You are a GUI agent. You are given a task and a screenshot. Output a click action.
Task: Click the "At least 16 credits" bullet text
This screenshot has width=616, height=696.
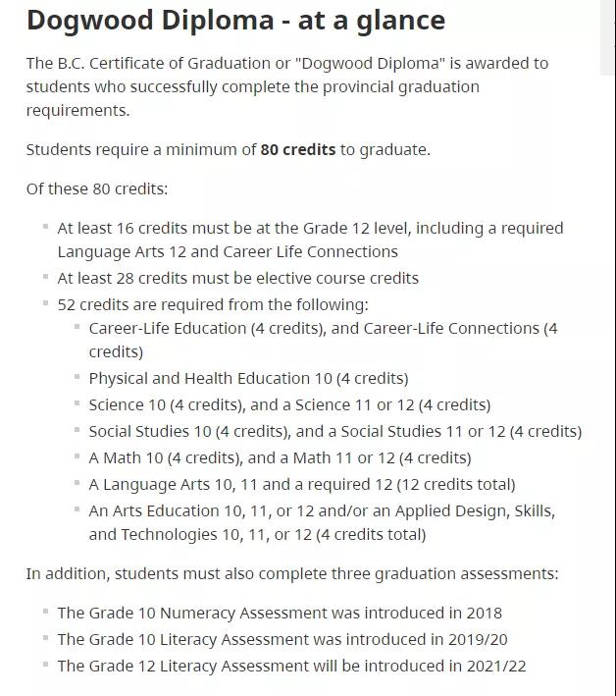(x=310, y=241)
